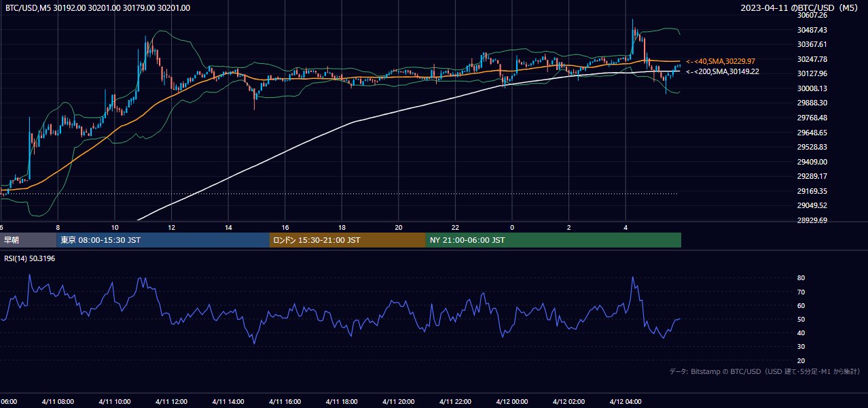Click the bottom time label 4/11 16:00
The height and width of the screenshot is (408, 868).
pos(285,402)
